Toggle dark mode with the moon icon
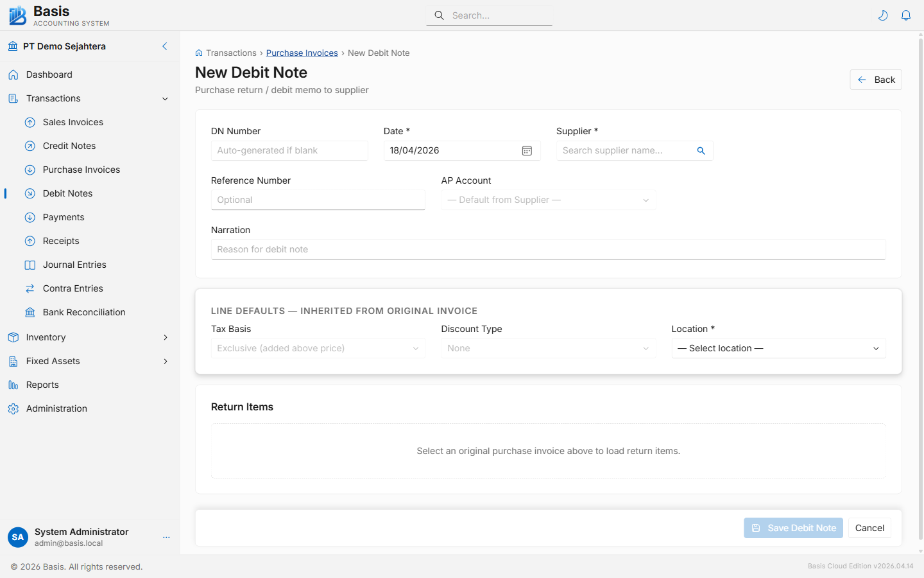924x578 pixels. tap(883, 15)
